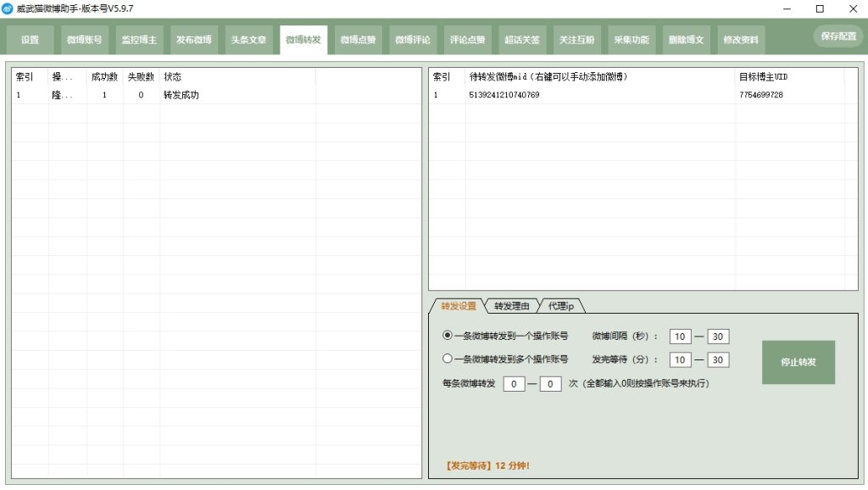Open the 设置 tab
868x490 pixels.
pos(31,40)
